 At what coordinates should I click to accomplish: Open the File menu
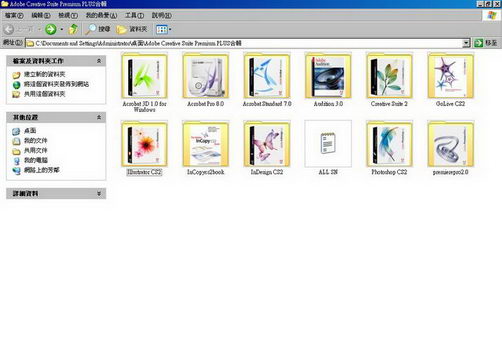[14, 15]
